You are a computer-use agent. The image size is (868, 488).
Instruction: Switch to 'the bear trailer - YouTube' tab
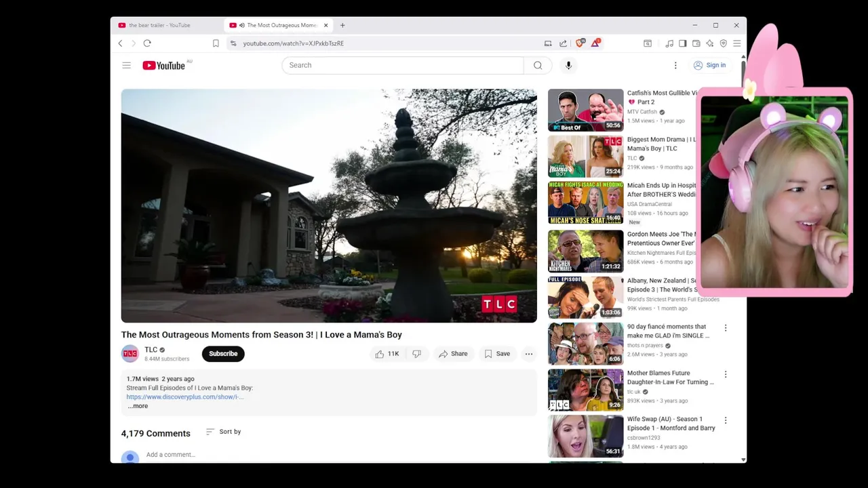159,25
